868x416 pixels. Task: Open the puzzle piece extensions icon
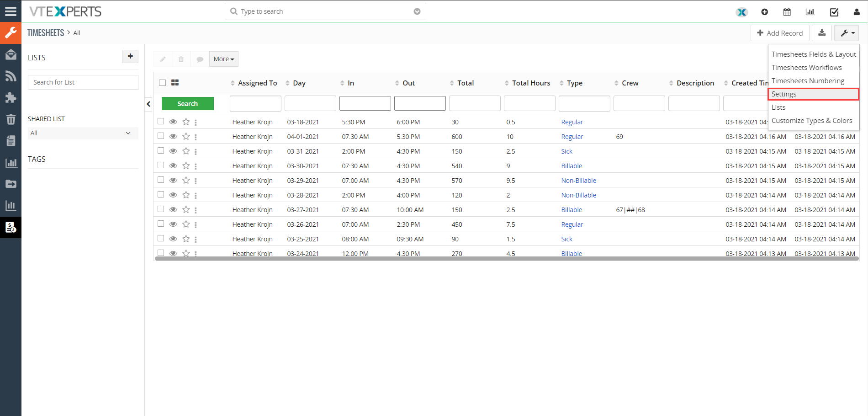click(x=11, y=97)
